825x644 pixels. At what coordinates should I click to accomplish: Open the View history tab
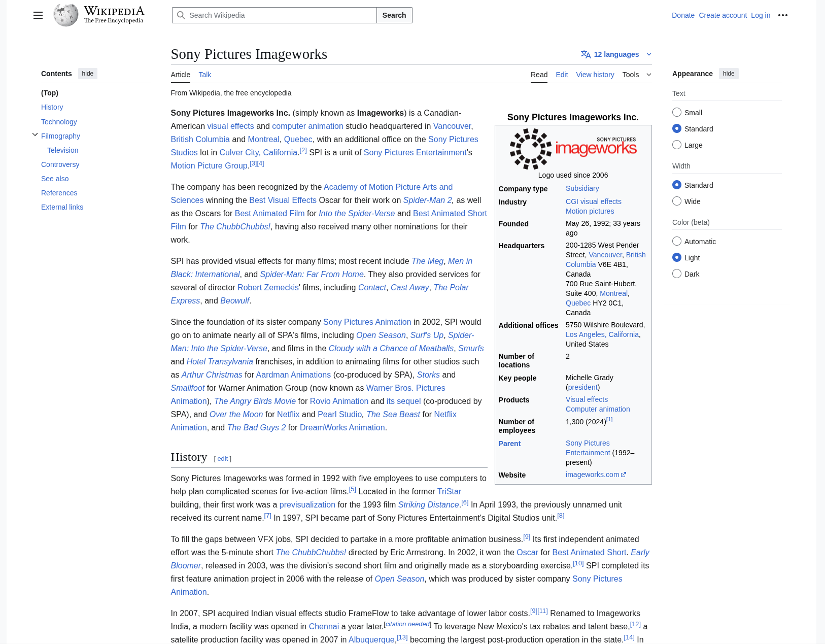pyautogui.click(x=595, y=75)
